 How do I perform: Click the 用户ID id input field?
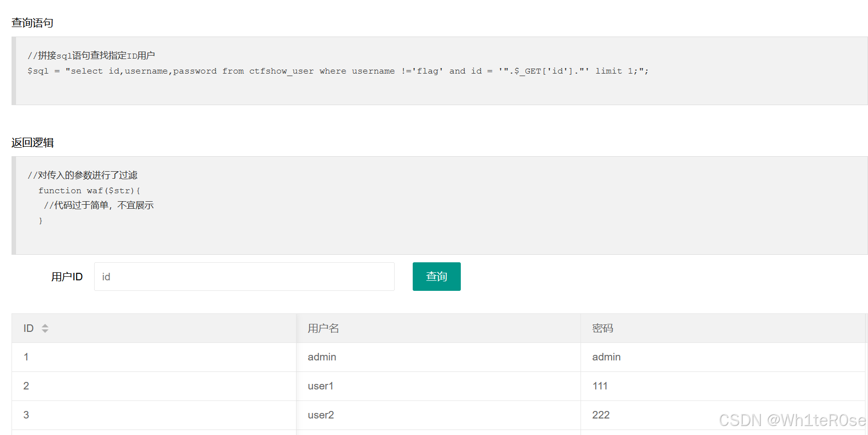coord(244,276)
